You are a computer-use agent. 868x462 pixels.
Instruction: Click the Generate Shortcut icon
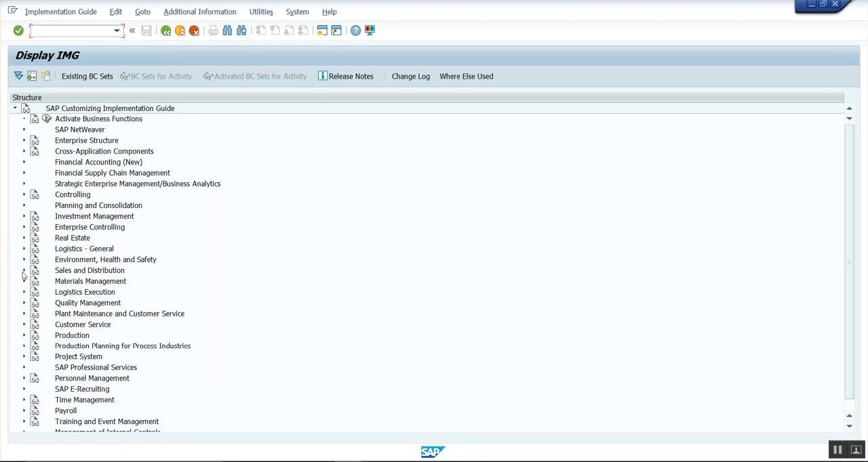(x=336, y=30)
